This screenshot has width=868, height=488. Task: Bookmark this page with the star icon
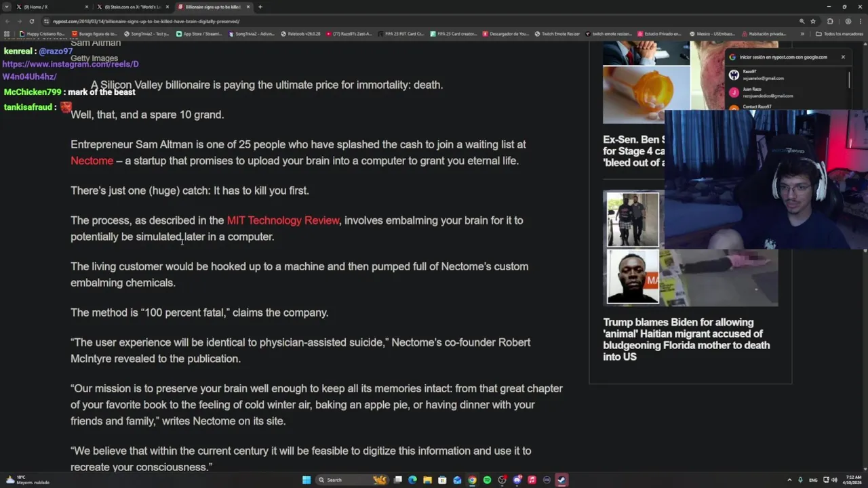point(813,21)
